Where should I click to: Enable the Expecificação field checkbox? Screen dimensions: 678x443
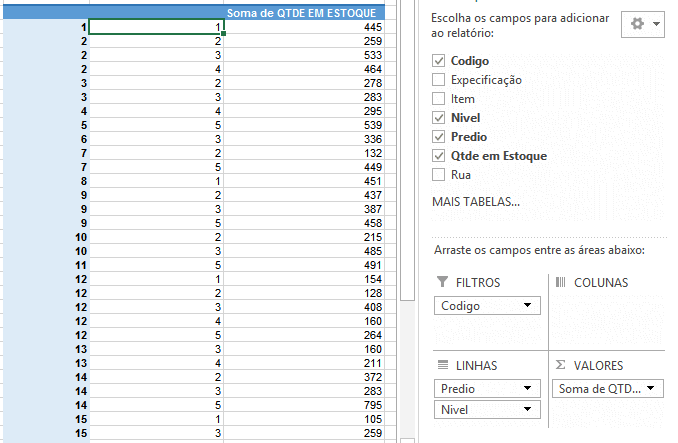(x=438, y=80)
